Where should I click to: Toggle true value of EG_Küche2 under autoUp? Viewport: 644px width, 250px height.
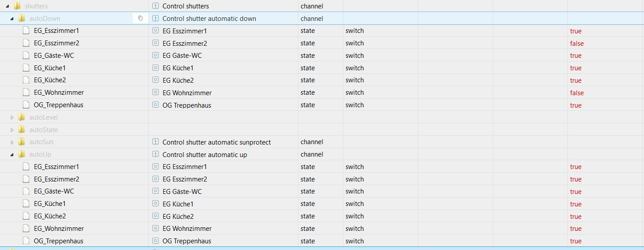(x=576, y=217)
